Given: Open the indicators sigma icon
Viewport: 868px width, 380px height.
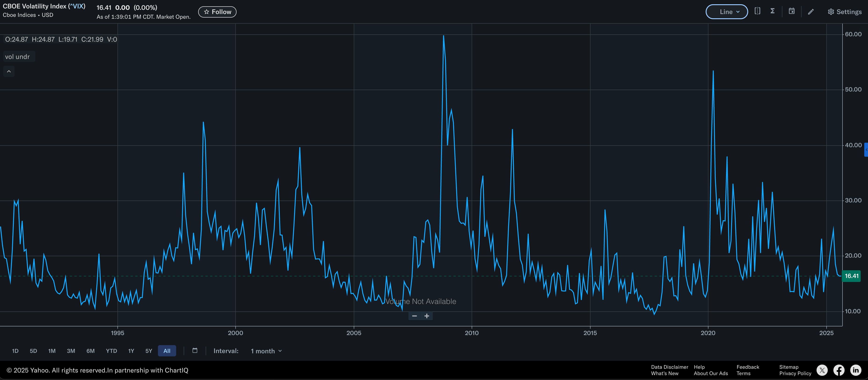Looking at the screenshot, I should (x=772, y=11).
